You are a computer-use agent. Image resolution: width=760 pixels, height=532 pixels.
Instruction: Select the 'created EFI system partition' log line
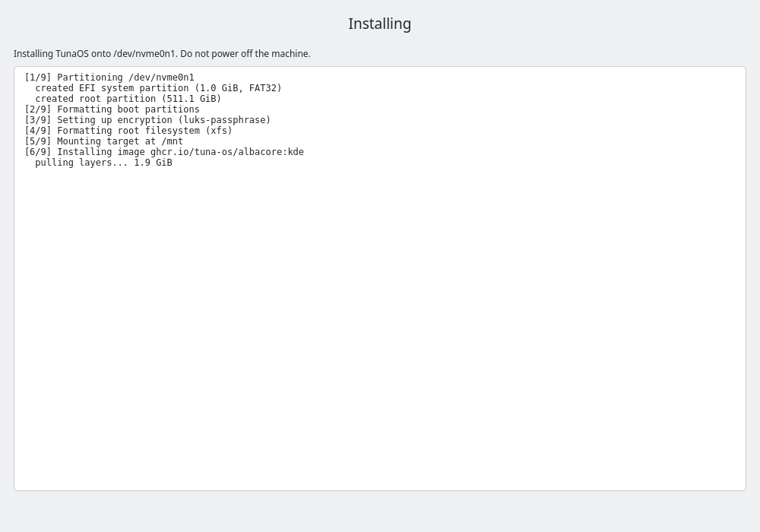[158, 88]
